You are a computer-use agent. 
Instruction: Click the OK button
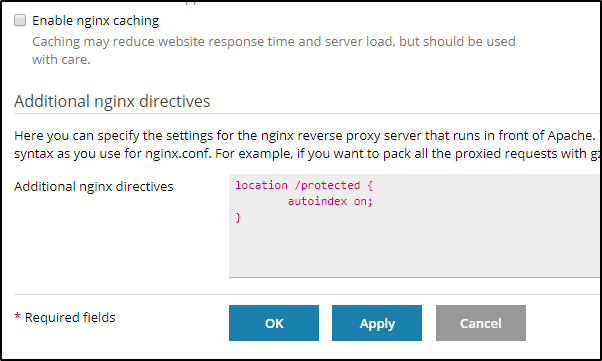274,323
